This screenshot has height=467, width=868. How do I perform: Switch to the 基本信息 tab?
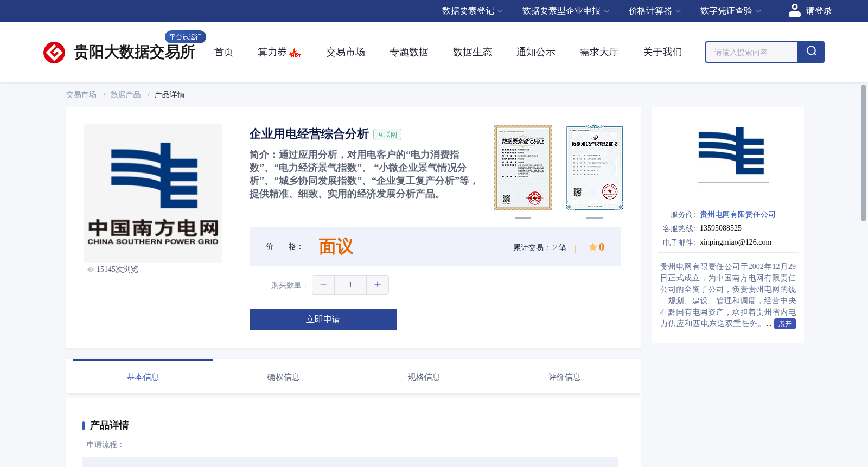[x=143, y=377]
